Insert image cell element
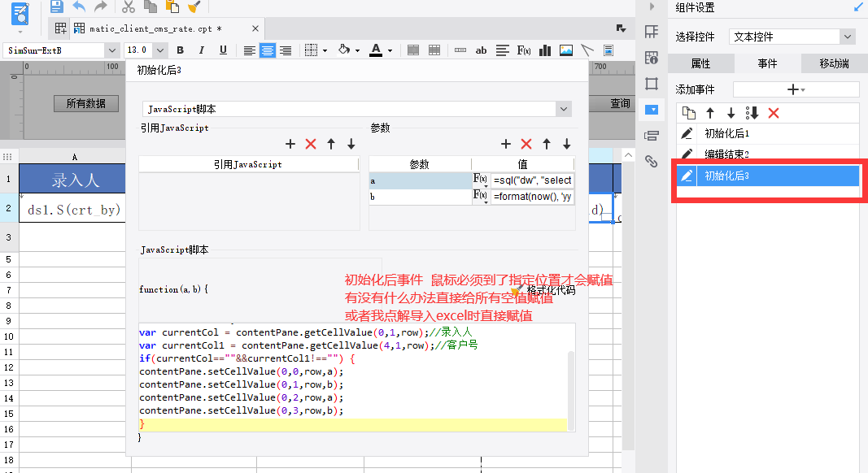Image resolution: width=868 pixels, height=473 pixels. (x=565, y=50)
